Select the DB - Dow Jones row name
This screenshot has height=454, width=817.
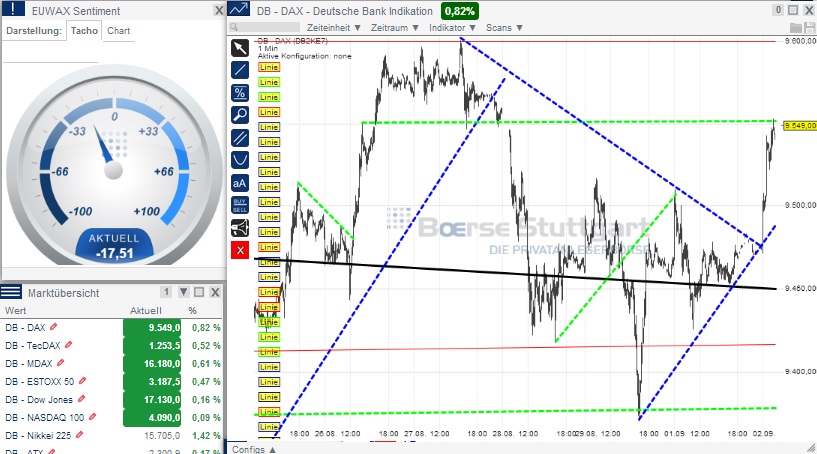point(39,399)
